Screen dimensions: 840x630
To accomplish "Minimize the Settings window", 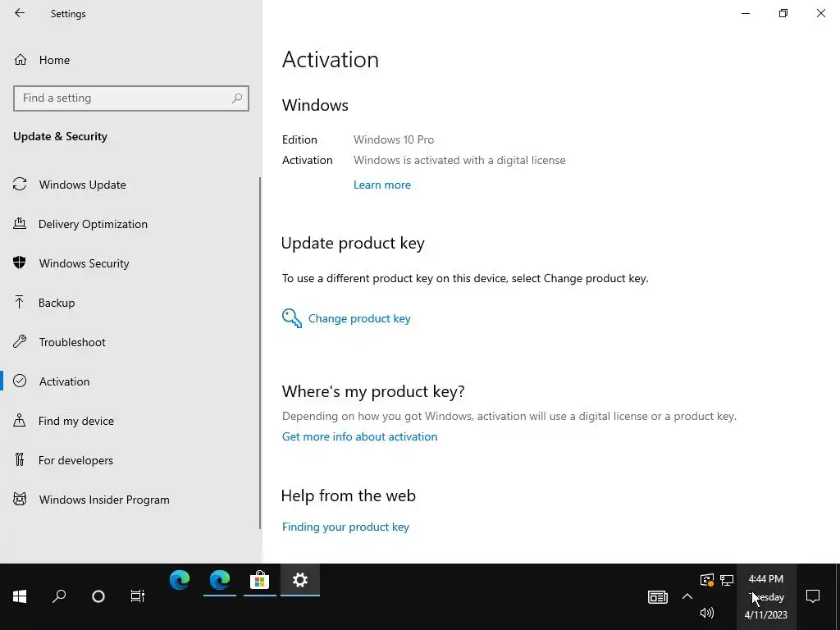I will pyautogui.click(x=746, y=13).
